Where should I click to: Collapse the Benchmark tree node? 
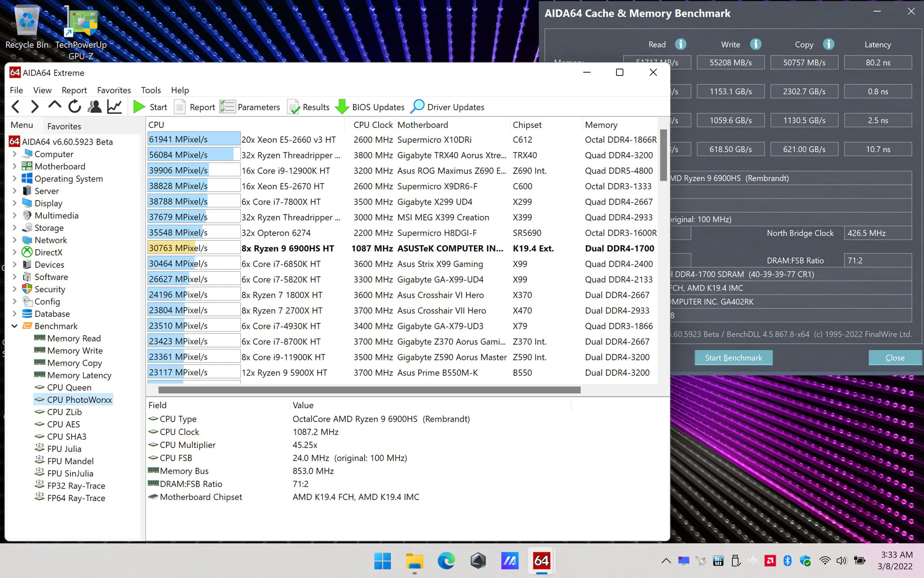[14, 326]
